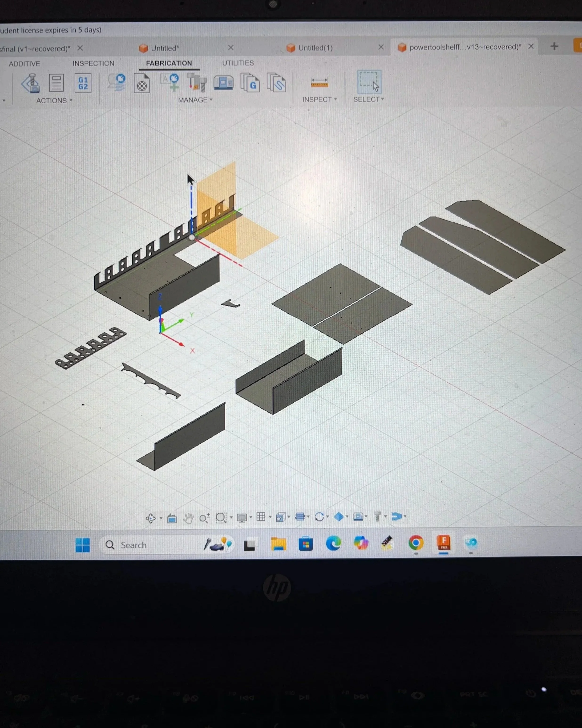
Task: Switch to the INSPECTION ribbon tab
Action: [93, 63]
